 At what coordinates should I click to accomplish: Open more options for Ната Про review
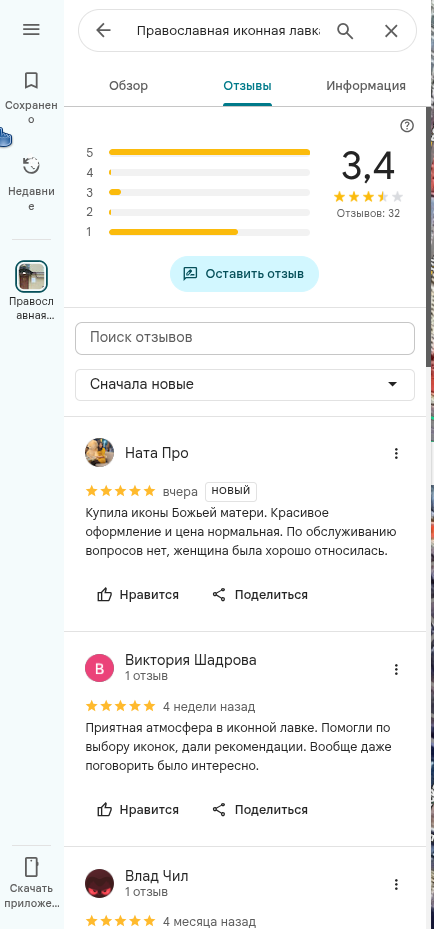pos(396,454)
